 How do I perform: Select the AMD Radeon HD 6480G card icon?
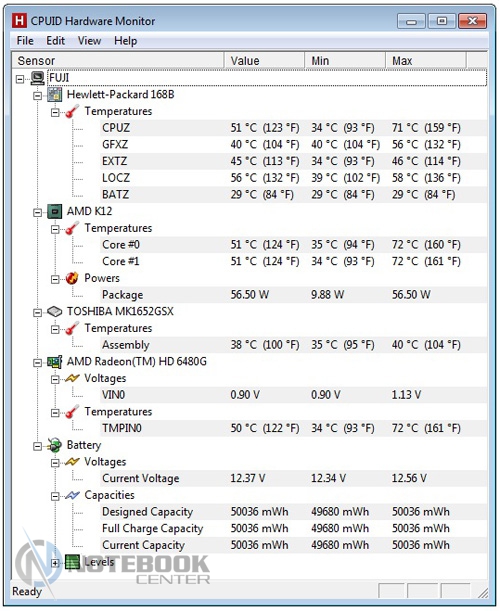[x=55, y=362]
